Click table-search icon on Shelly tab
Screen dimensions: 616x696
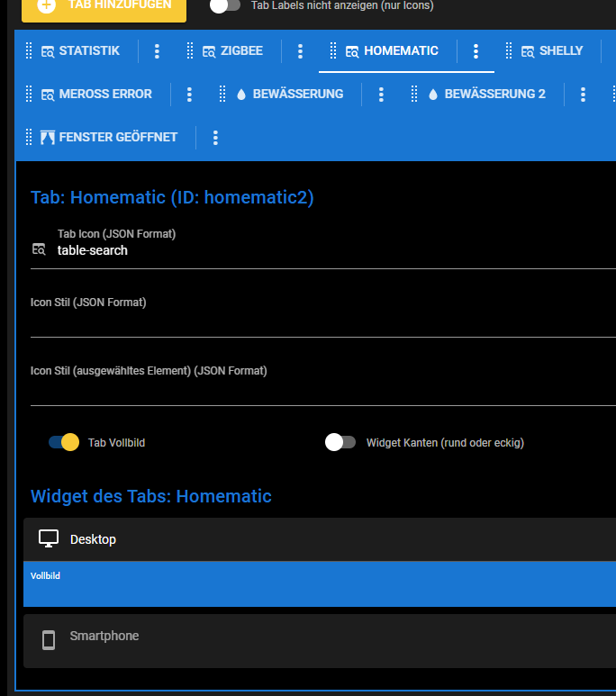pyautogui.click(x=528, y=52)
